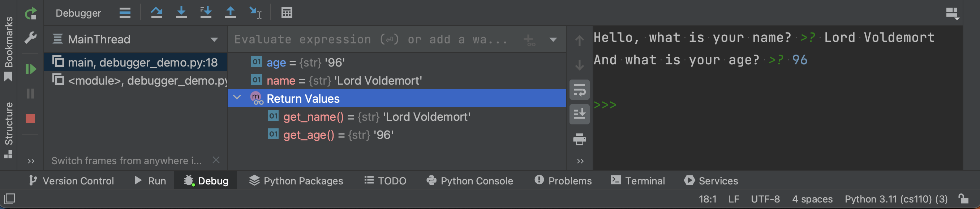Collapse the Return Values node

click(237, 98)
